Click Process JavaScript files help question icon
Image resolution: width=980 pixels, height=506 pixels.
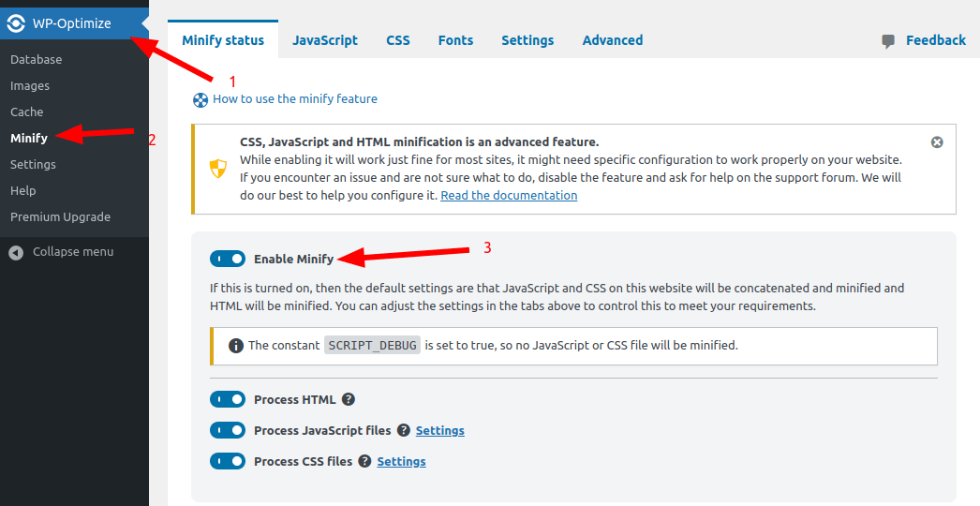point(404,430)
